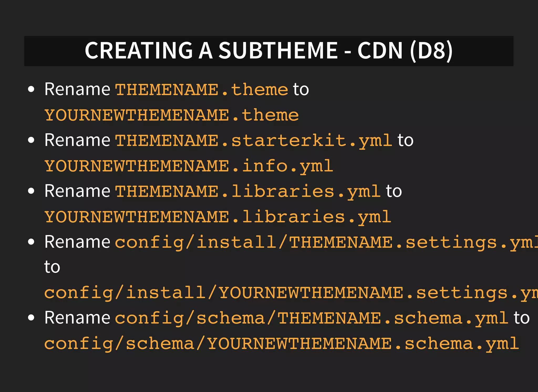Click the standalone 'to' on its own line
This screenshot has height=392, width=538.
[x=52, y=267]
